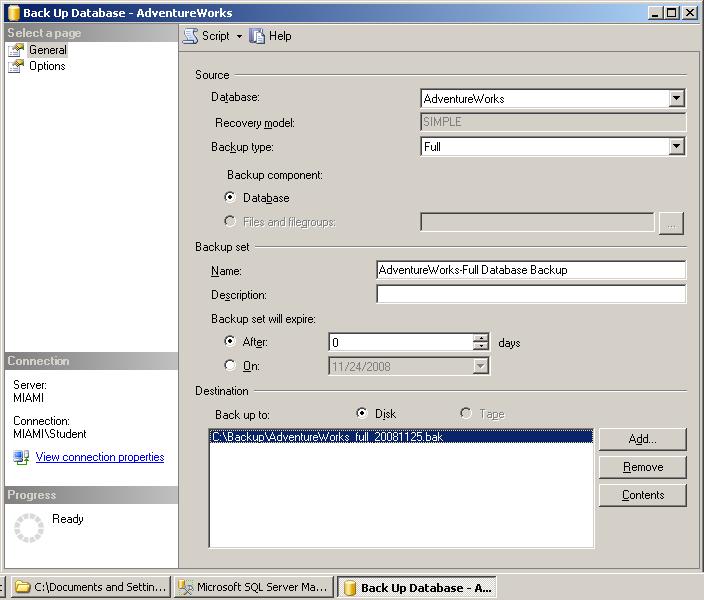The width and height of the screenshot is (704, 600).
Task: Click the Ready progress status text
Action: (68, 519)
